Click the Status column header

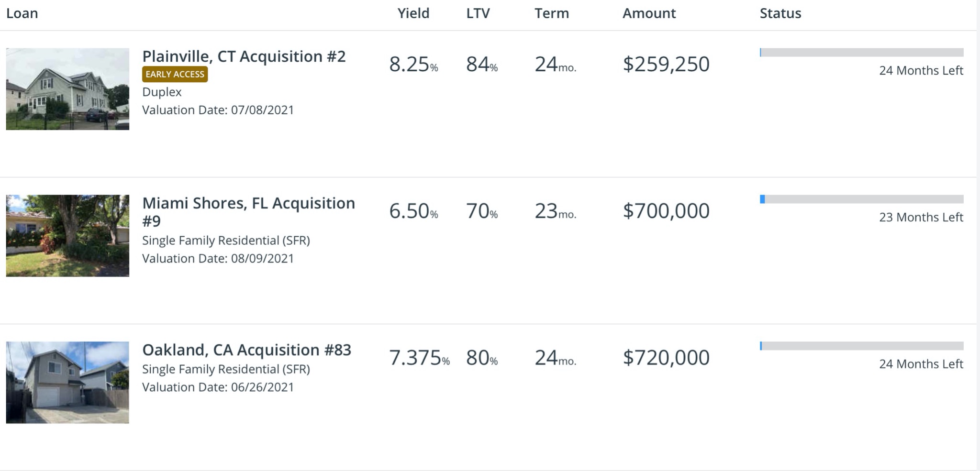pyautogui.click(x=780, y=13)
